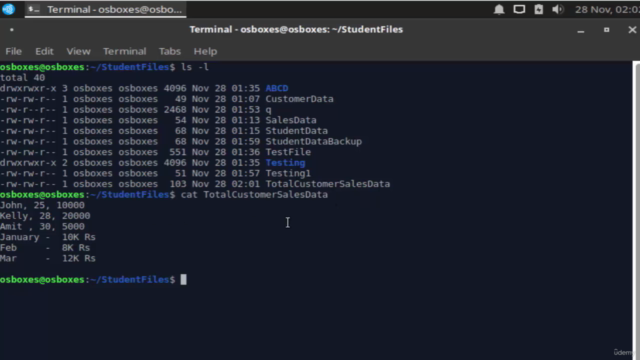Click the TestFile file name
Viewport: 640px width, 360px height.
(x=288, y=152)
